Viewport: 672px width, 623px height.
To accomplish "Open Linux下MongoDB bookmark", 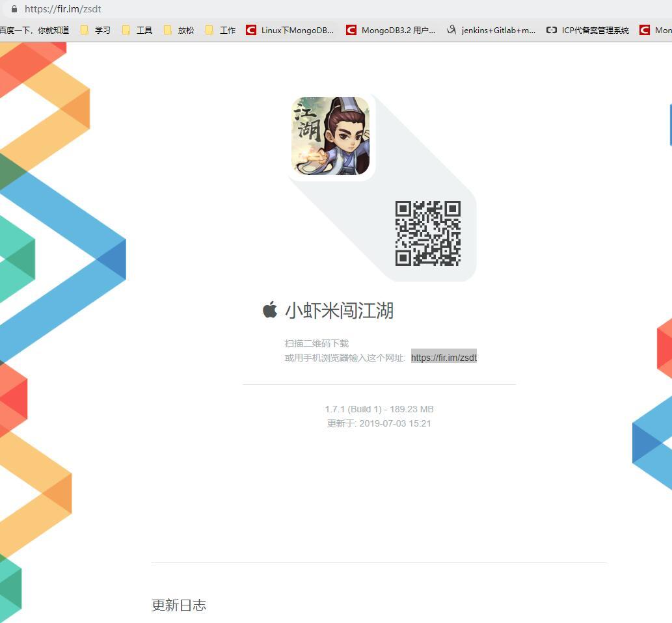I will coord(290,30).
